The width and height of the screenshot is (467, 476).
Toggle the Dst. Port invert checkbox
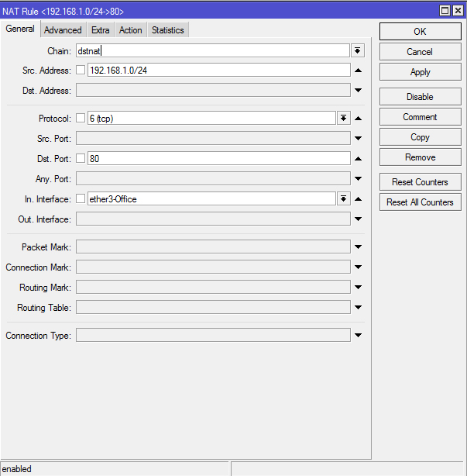tap(81, 158)
